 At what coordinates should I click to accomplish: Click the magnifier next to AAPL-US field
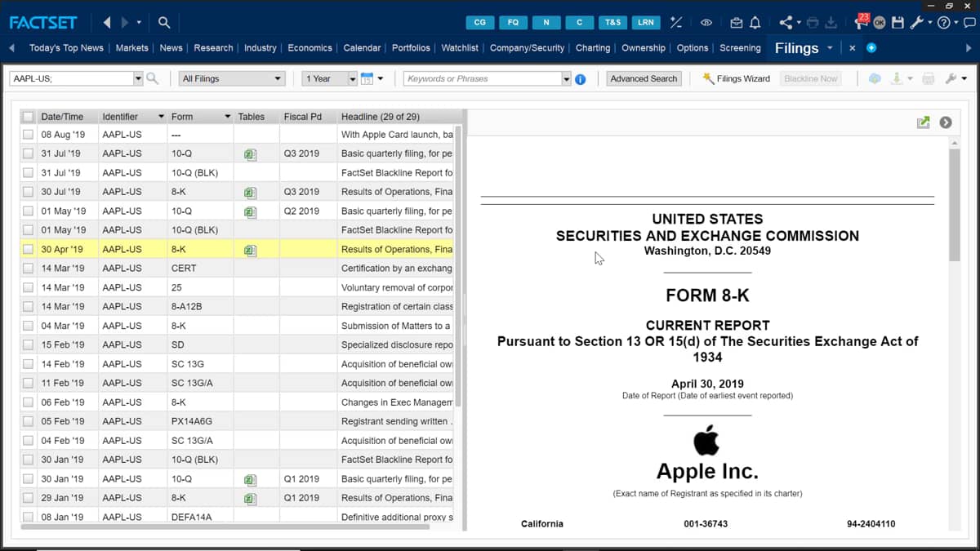pos(152,78)
